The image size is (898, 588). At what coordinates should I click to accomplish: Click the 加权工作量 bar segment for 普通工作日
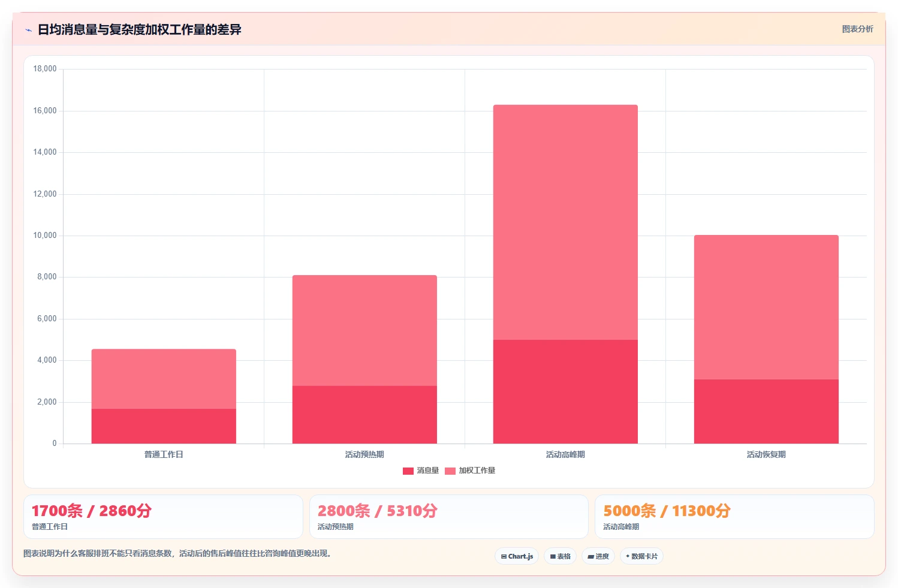point(164,379)
